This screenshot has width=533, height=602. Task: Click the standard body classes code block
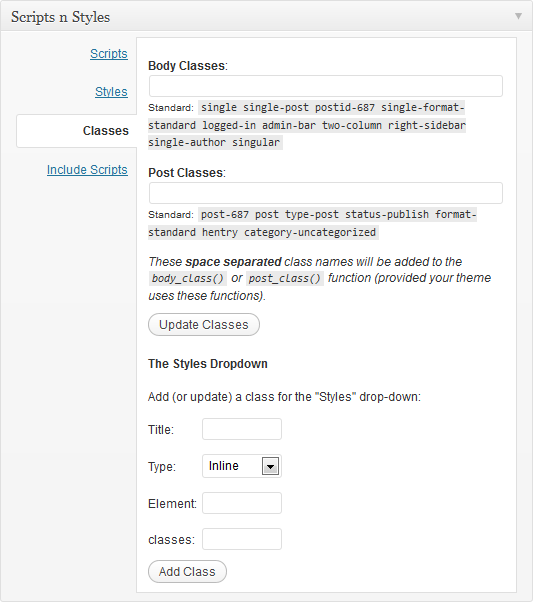307,125
